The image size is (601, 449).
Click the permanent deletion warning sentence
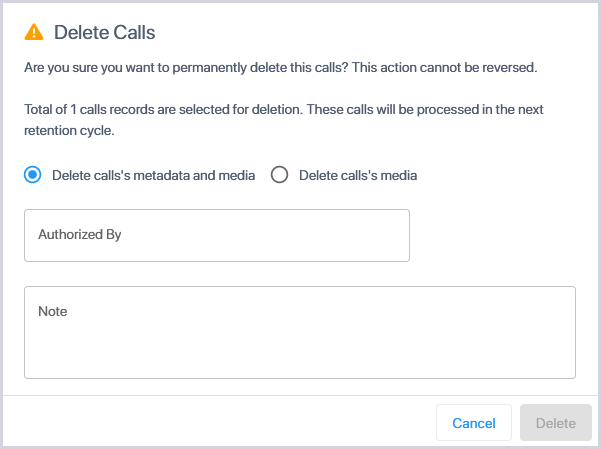click(281, 67)
